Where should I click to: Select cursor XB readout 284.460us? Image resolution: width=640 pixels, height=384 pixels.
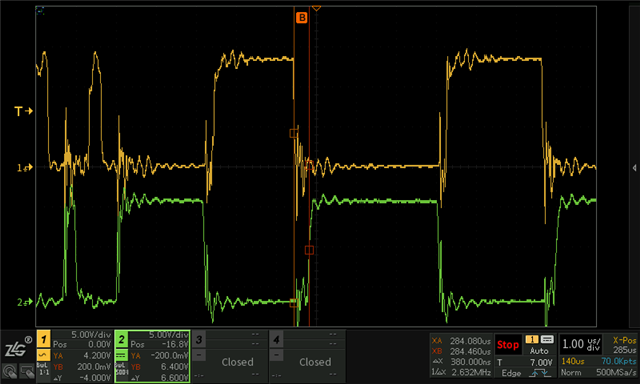tap(470, 351)
